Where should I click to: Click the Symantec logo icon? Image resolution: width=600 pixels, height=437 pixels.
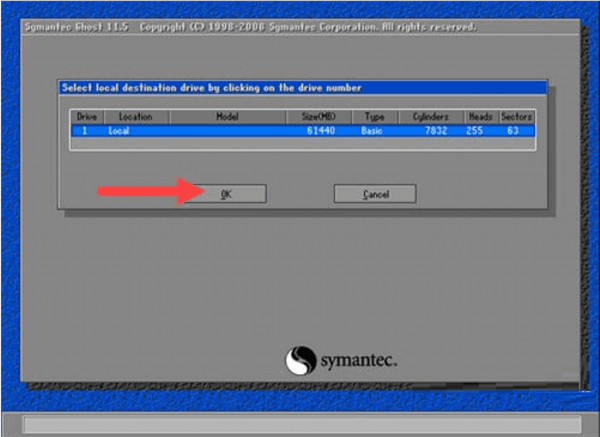pyautogui.click(x=300, y=359)
